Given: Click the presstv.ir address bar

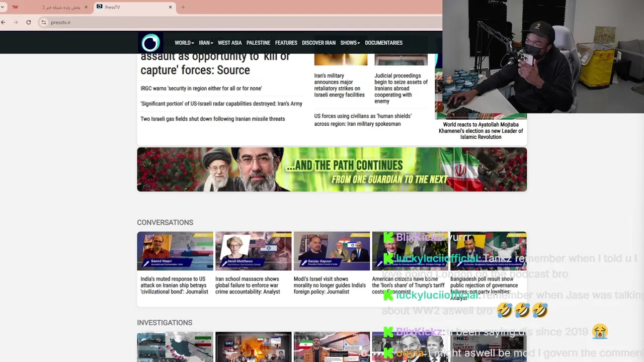Looking at the screenshot, I should tap(242, 22).
